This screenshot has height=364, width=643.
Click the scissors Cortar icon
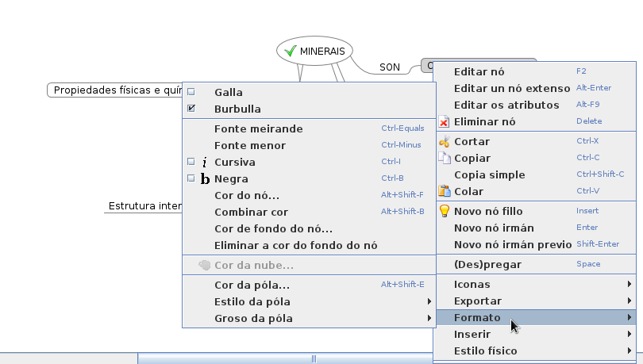coord(445,141)
